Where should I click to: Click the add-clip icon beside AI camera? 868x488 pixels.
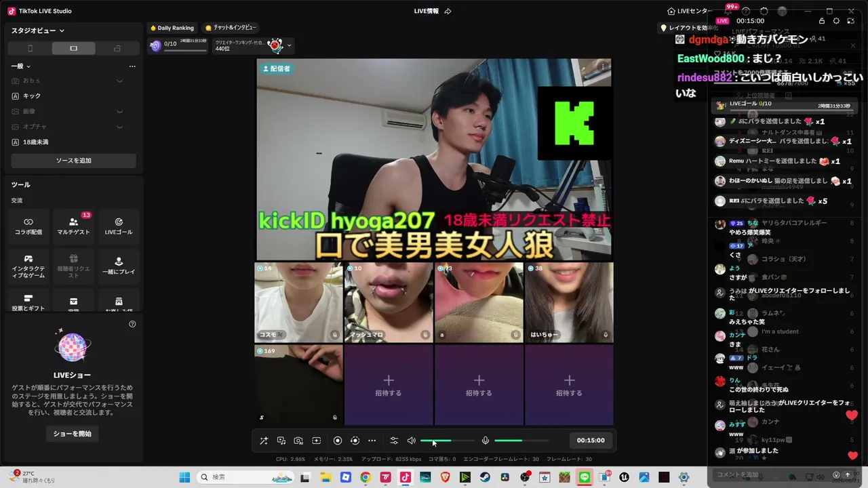click(x=316, y=441)
